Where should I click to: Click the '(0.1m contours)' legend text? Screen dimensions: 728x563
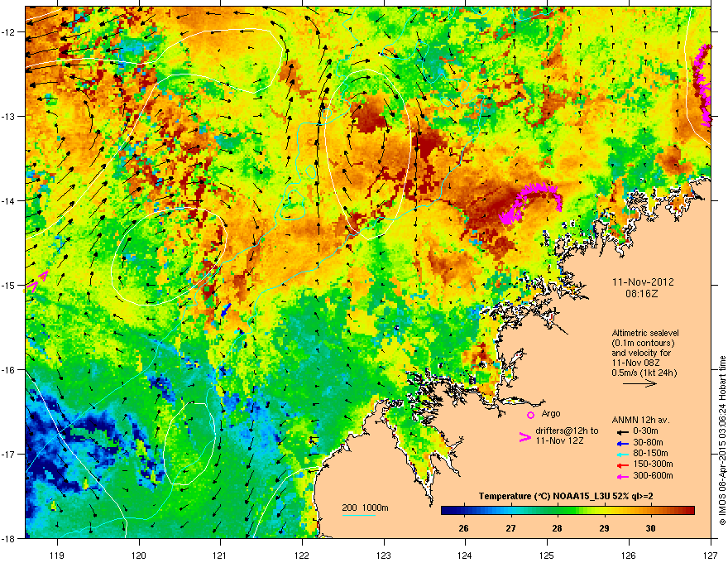pyautogui.click(x=643, y=344)
